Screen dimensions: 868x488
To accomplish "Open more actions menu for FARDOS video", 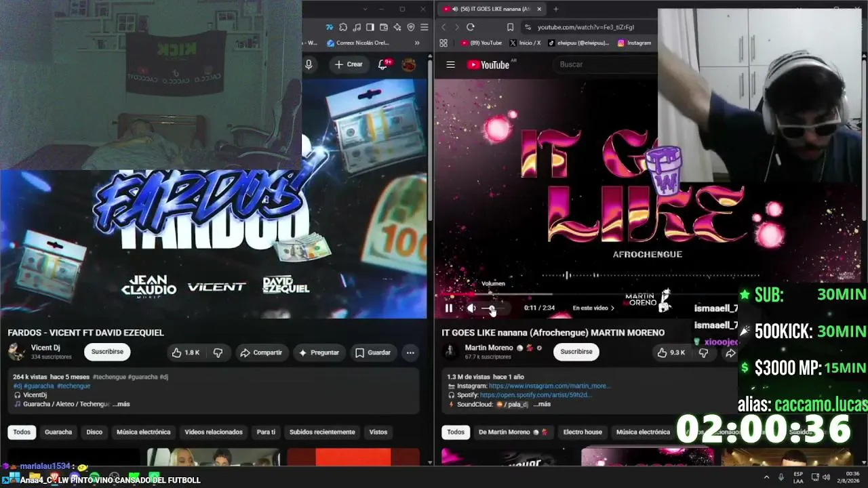I will pos(410,352).
